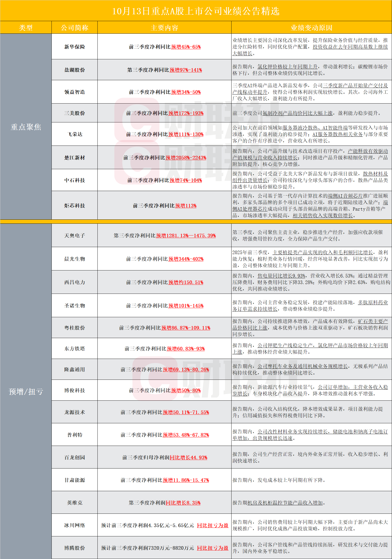
Task: Select '前三季度净利同比预增74%-104%' text
Action: (x=164, y=180)
